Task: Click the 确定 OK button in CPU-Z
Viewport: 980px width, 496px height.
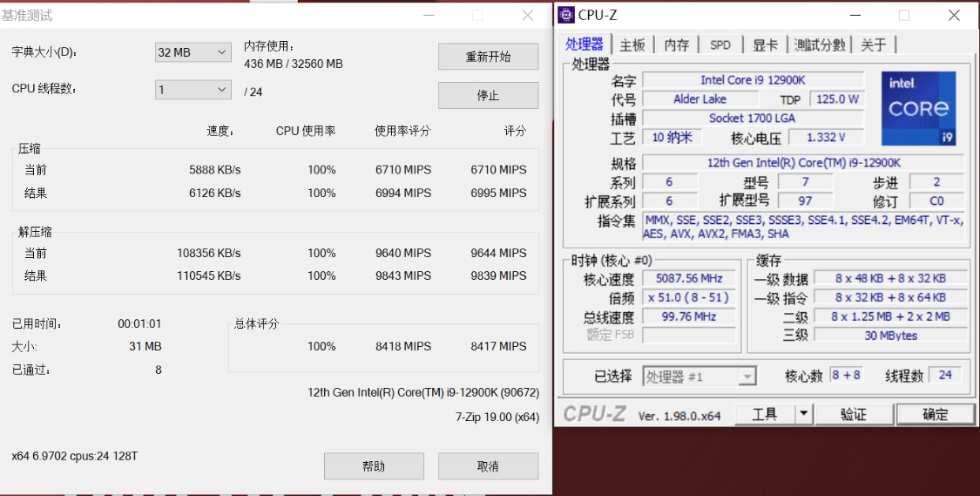Action: coord(935,413)
